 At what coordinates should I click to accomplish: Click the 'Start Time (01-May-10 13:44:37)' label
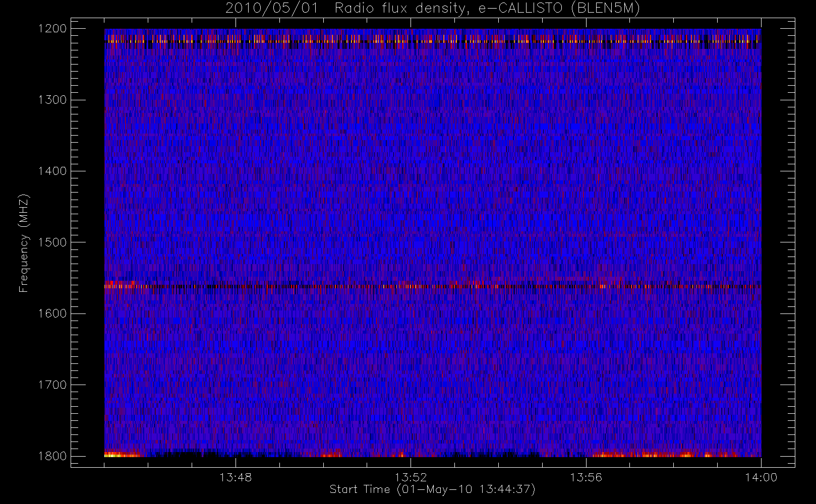click(x=432, y=489)
